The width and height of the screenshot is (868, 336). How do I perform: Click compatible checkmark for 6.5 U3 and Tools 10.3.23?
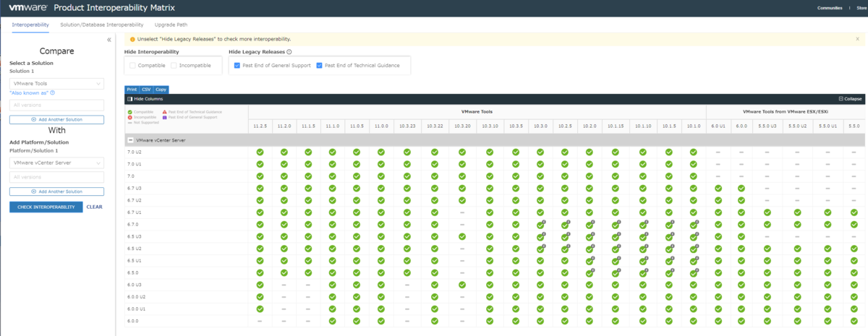[407, 236]
